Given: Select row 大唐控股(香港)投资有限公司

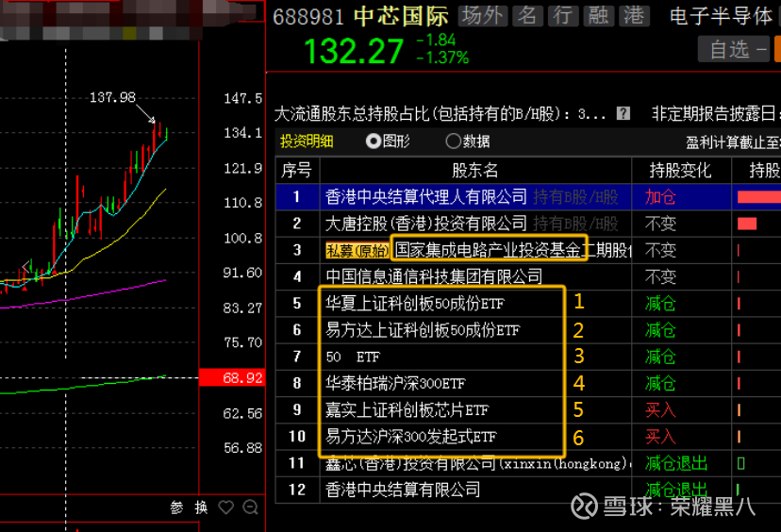Looking at the screenshot, I should pyautogui.click(x=528, y=224).
